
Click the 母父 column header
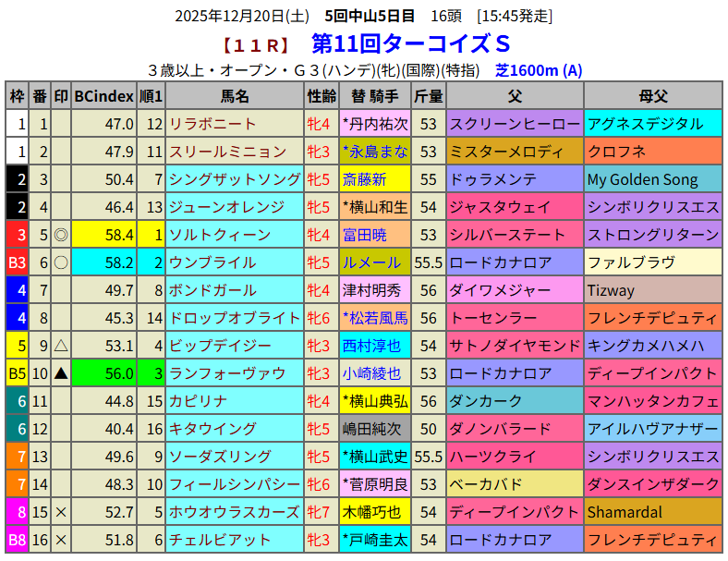click(653, 96)
